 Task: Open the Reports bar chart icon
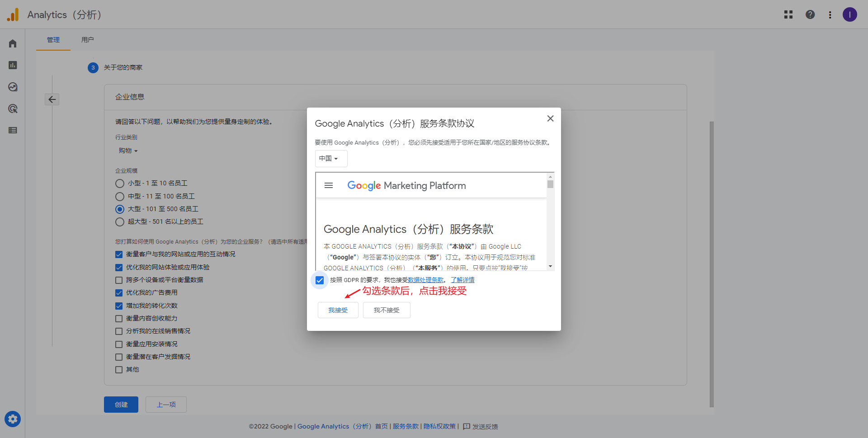click(13, 65)
